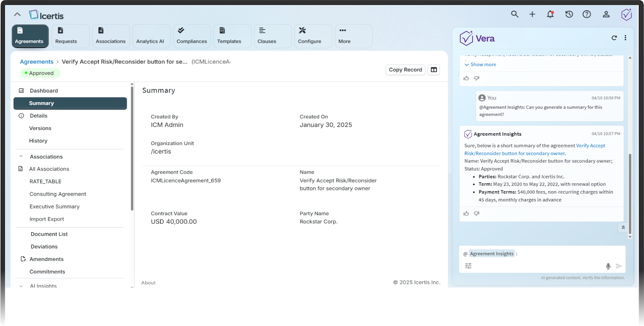The width and height of the screenshot is (644, 326).
Task: Thumbs up the Agreement Insights summary response
Action: [466, 213]
